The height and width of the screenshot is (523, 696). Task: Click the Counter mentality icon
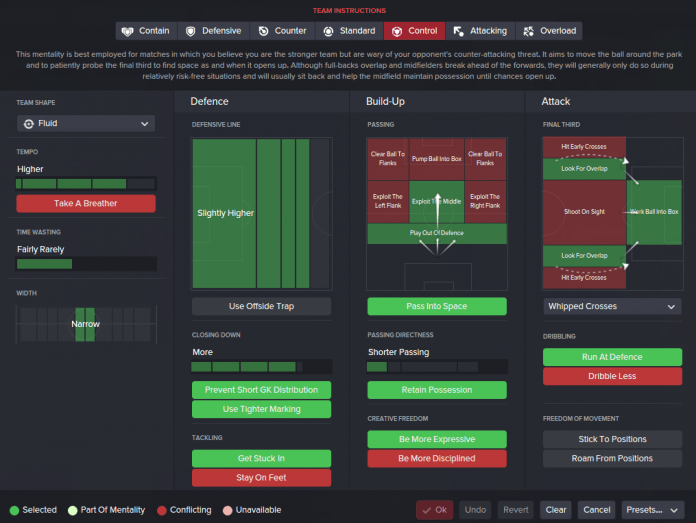263,31
